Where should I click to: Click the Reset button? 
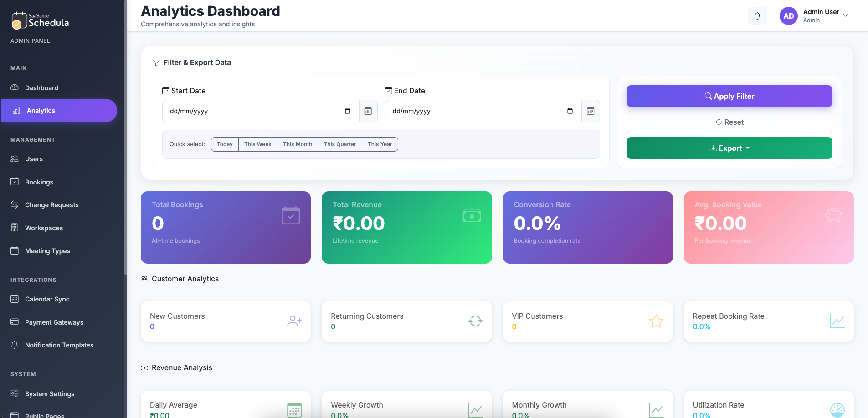[x=729, y=122]
